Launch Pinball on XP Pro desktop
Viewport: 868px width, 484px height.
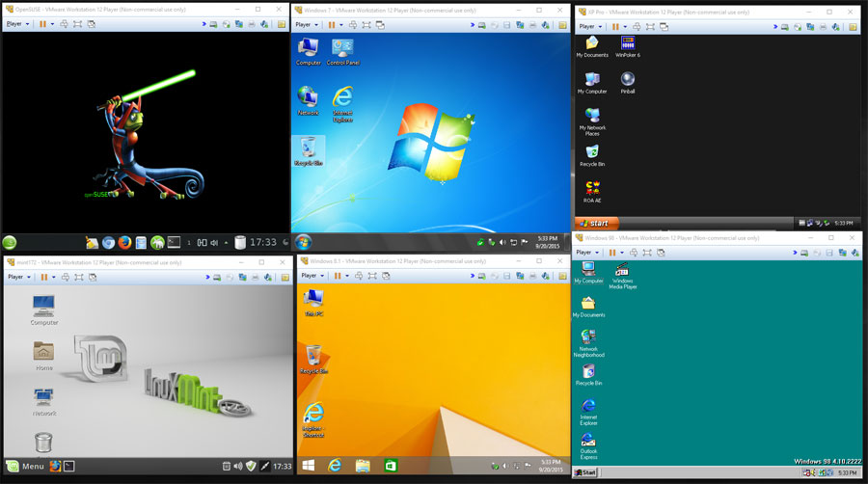coord(627,83)
